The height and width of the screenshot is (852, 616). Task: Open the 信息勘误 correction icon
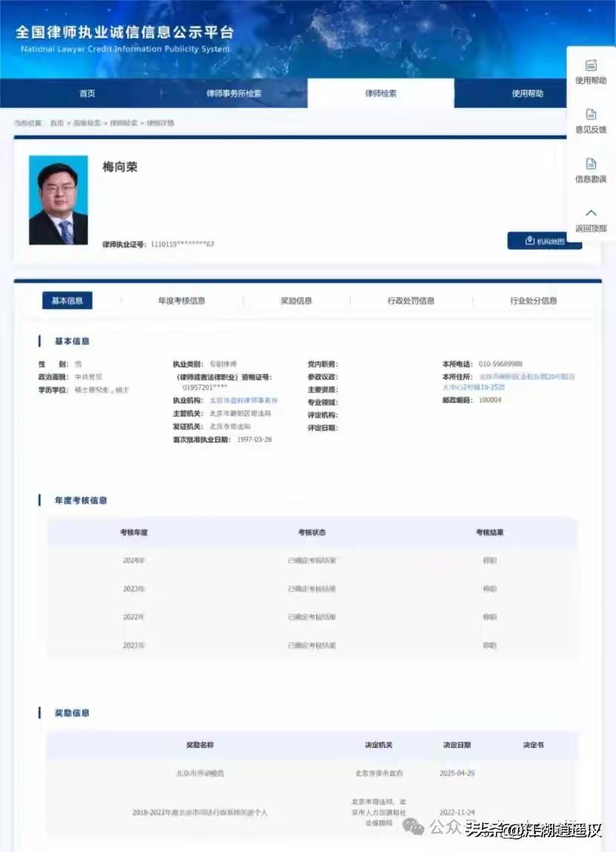[591, 163]
